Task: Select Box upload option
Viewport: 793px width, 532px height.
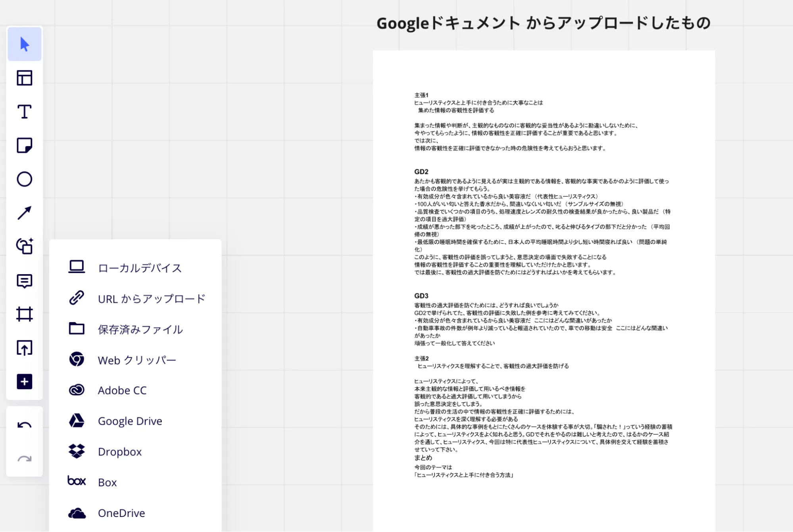Action: (135, 482)
